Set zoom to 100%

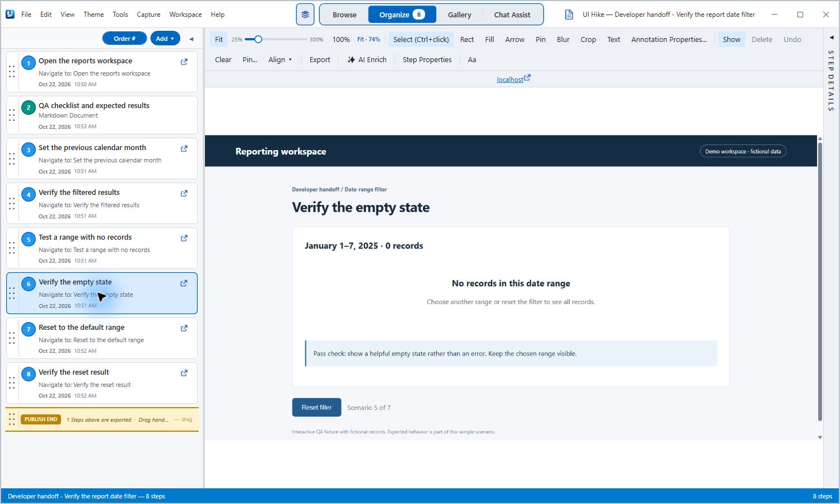coord(341,39)
